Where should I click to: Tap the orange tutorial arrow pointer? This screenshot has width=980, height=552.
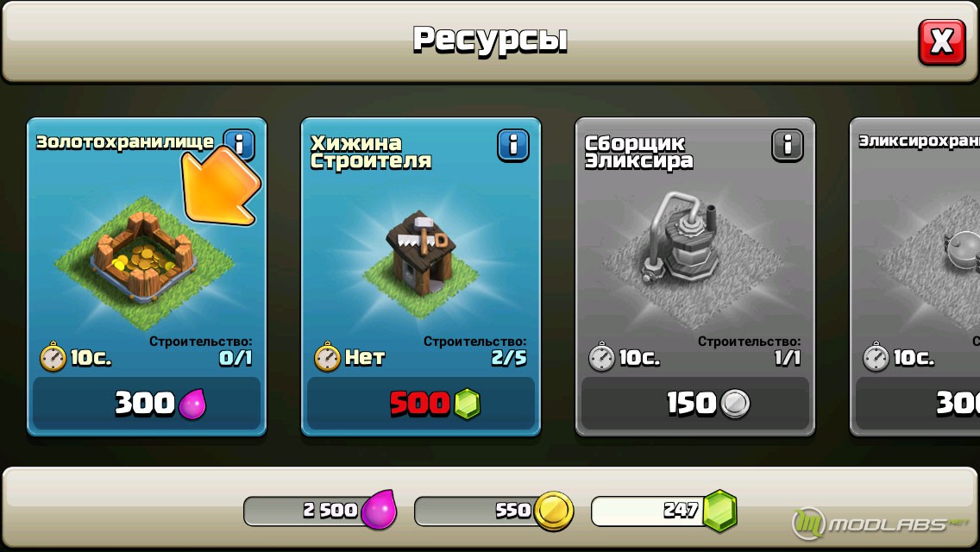pos(220,186)
